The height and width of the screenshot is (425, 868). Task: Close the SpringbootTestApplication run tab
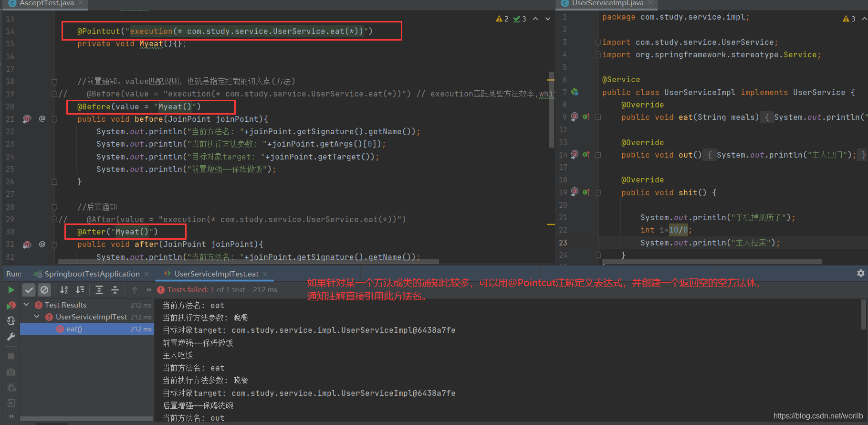[x=146, y=274]
